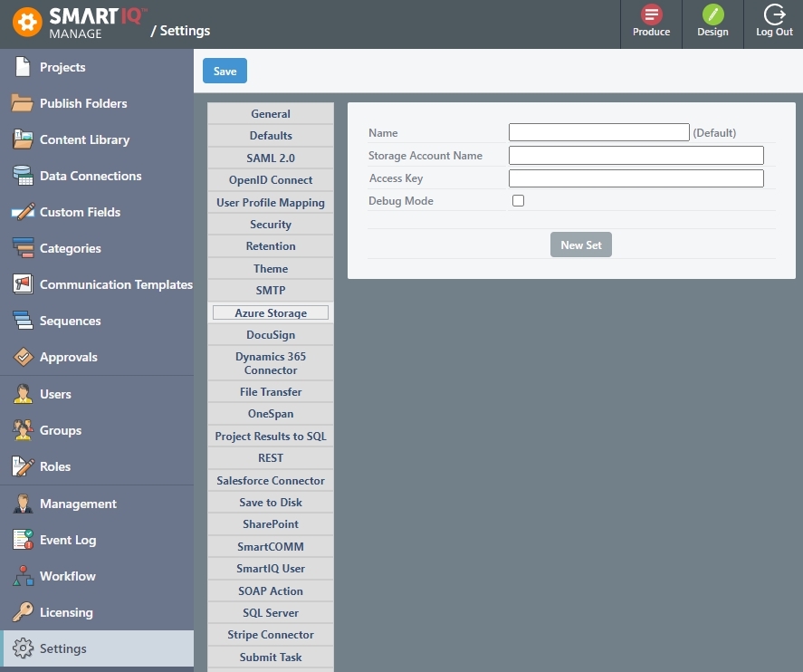Open the Projects section label
This screenshot has height=672, width=803.
(62, 67)
